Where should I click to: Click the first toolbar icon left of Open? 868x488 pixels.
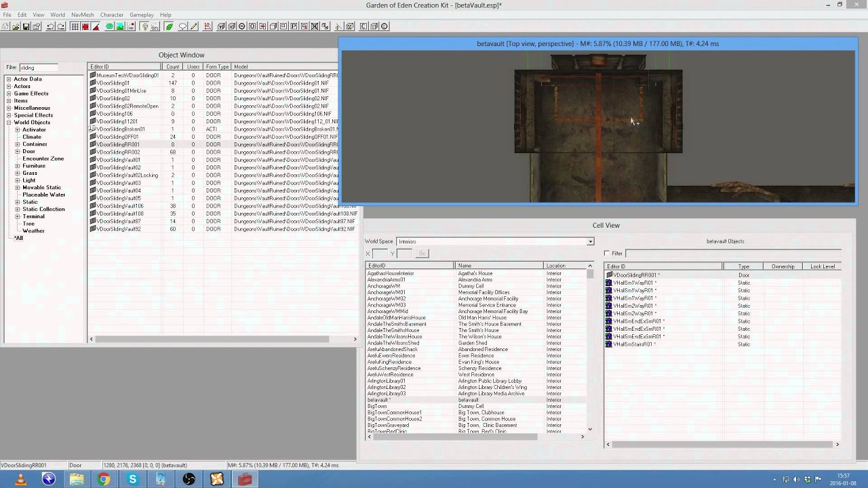pos(5,26)
